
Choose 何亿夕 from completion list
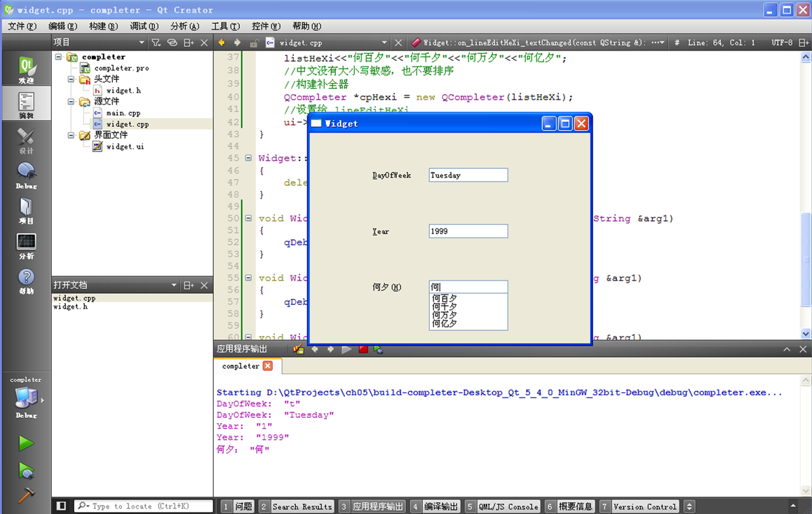coord(468,323)
